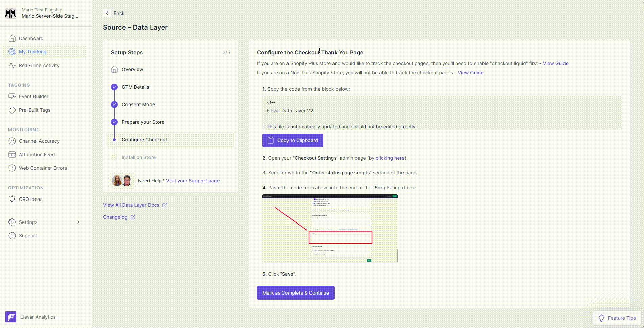Image resolution: width=644 pixels, height=328 pixels.
Task: Click the Prepare your Store completed checkmark
Action: tap(114, 122)
